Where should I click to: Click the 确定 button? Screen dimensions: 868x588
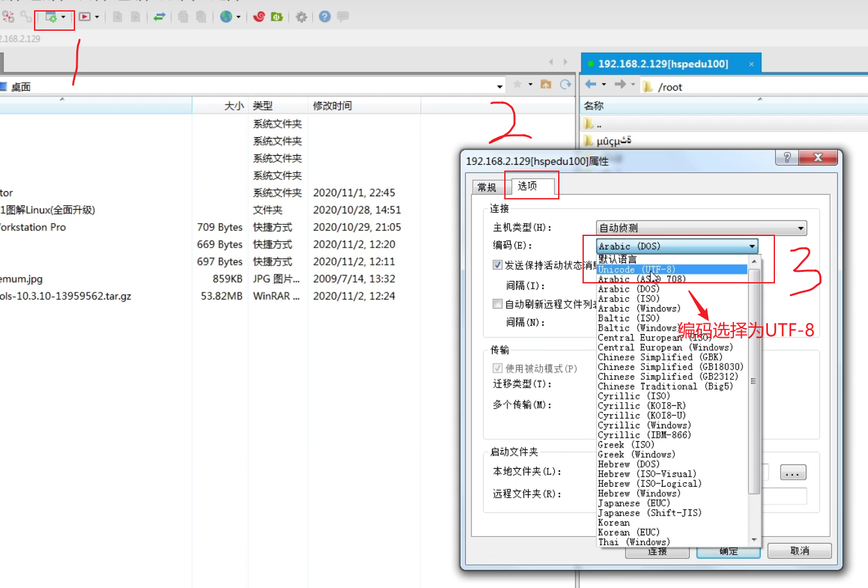[x=728, y=551]
